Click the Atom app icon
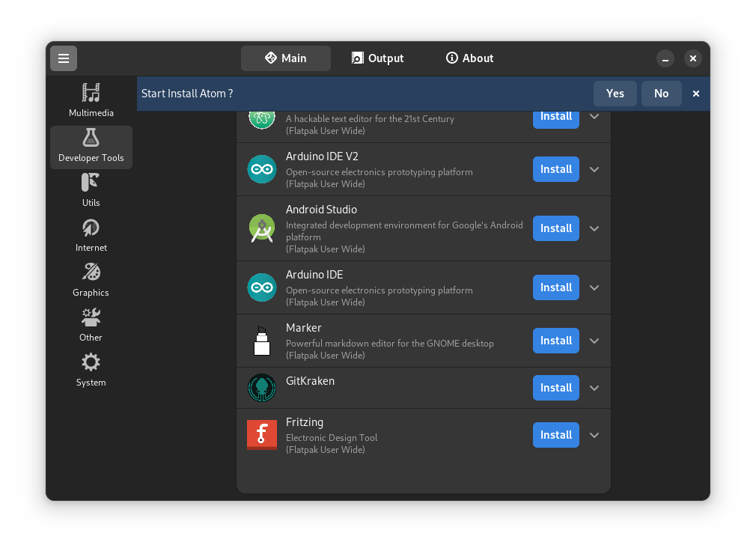The image size is (756, 551). point(262,120)
